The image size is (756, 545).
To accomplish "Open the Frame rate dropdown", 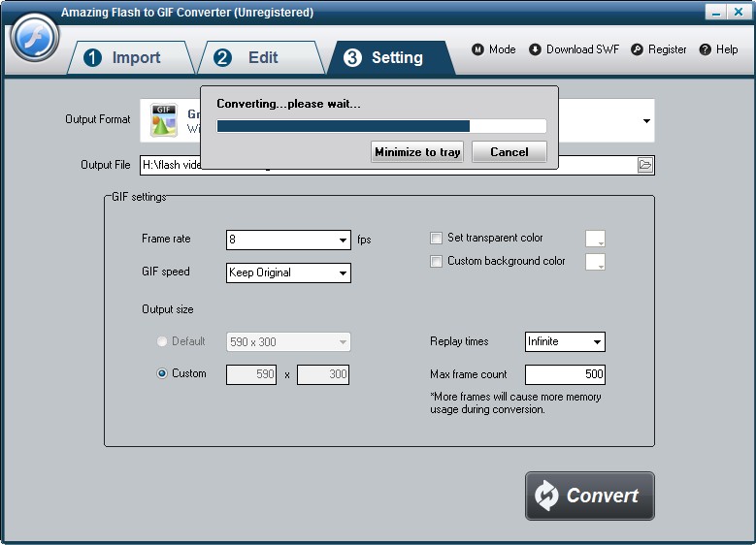I will point(288,240).
